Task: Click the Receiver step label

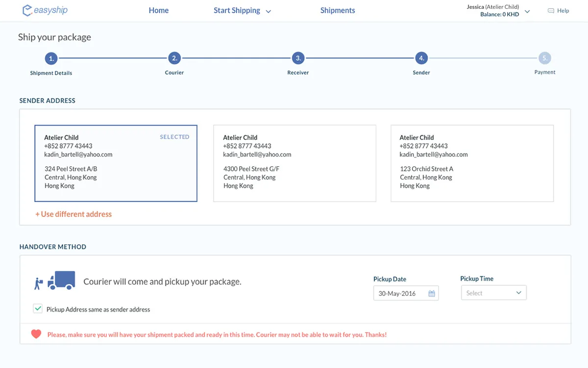Action: (298, 73)
